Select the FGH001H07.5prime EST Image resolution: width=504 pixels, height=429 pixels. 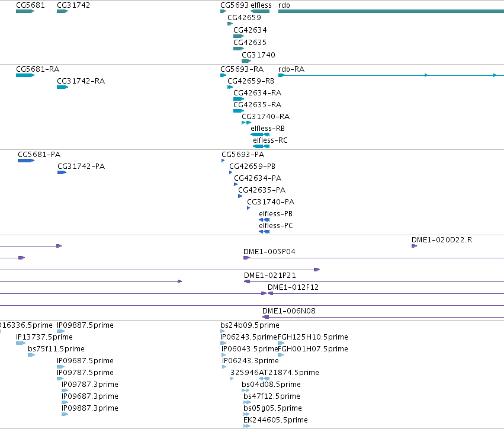click(281, 355)
